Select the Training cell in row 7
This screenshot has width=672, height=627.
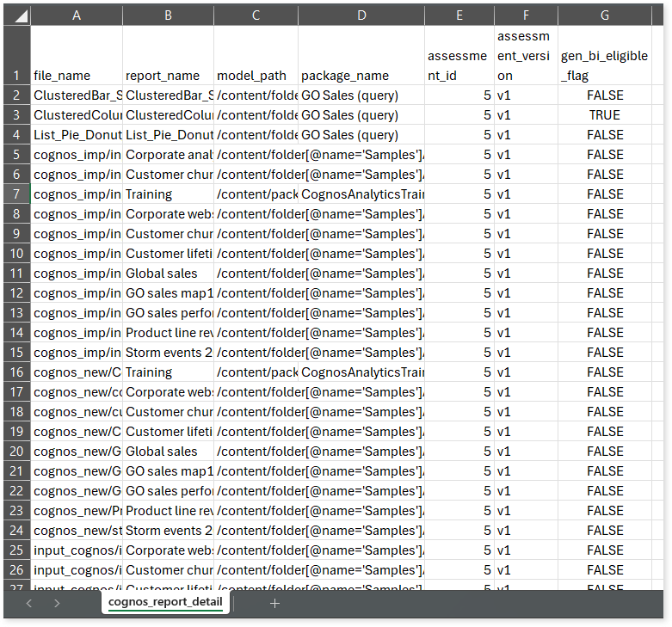[x=168, y=194]
